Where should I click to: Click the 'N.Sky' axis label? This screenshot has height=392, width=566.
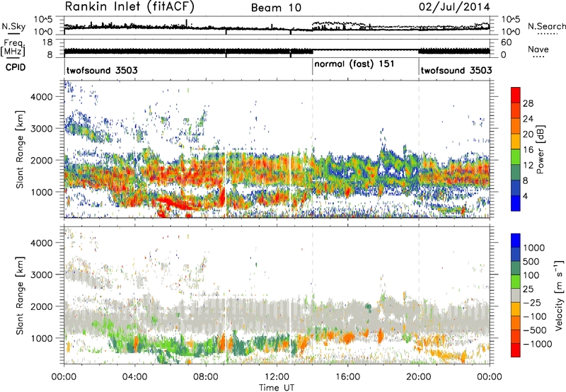pos(13,26)
